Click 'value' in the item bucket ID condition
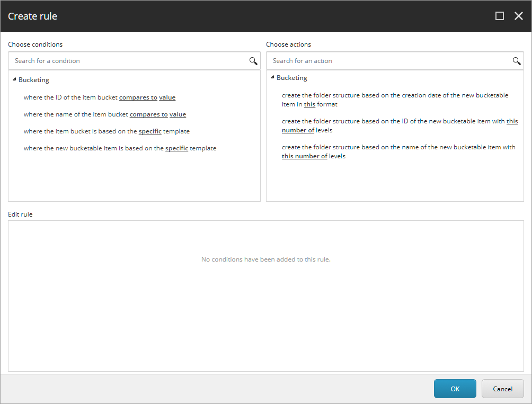Screen dimensions: 532x404 pyautogui.click(x=167, y=97)
